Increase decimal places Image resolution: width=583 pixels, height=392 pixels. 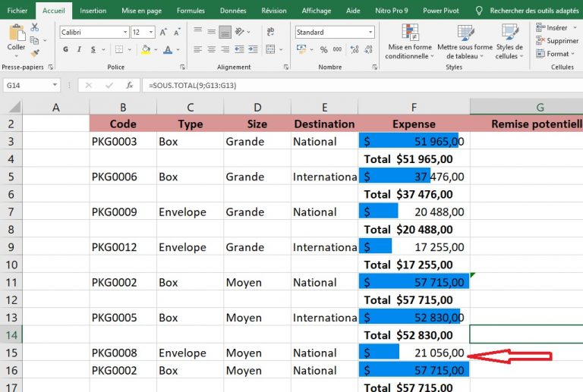[x=355, y=49]
